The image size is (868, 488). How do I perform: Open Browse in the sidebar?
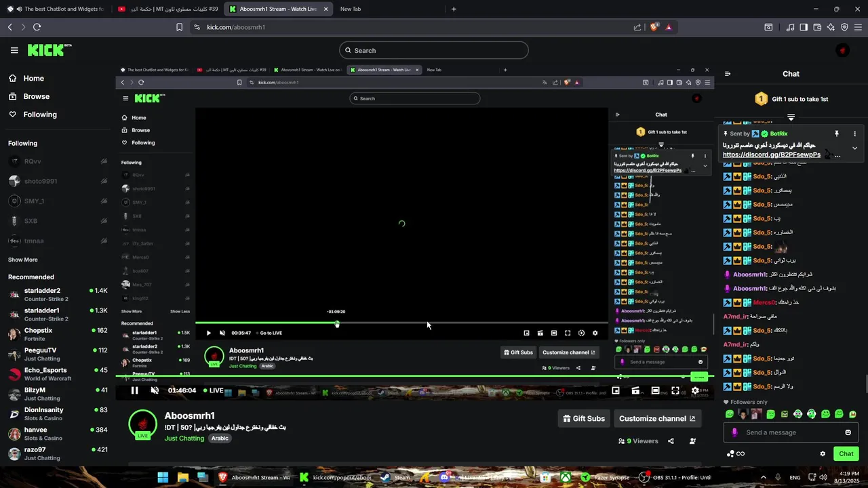click(x=30, y=97)
